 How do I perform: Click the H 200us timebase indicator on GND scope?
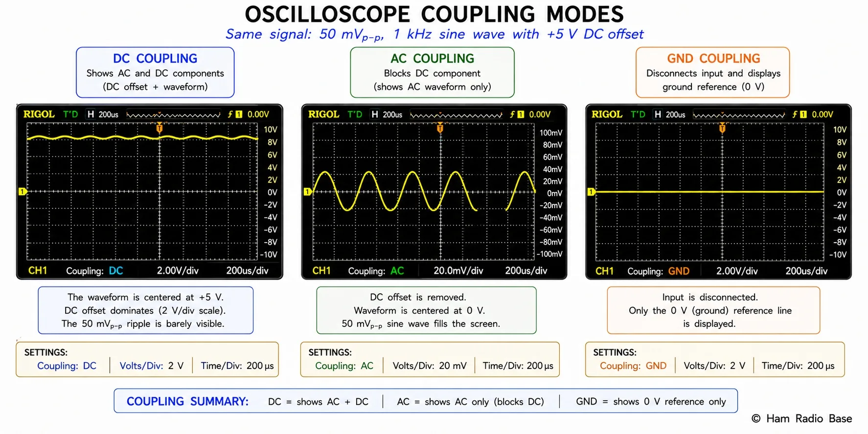click(669, 114)
